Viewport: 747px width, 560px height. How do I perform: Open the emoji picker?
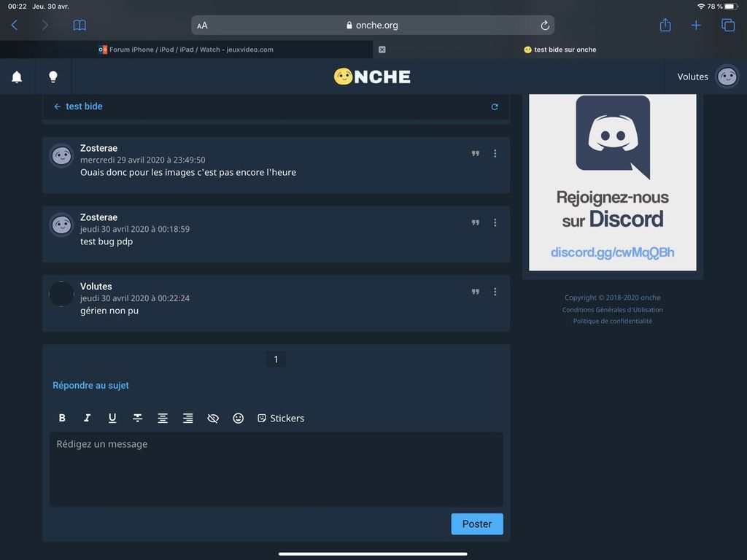pyautogui.click(x=238, y=418)
